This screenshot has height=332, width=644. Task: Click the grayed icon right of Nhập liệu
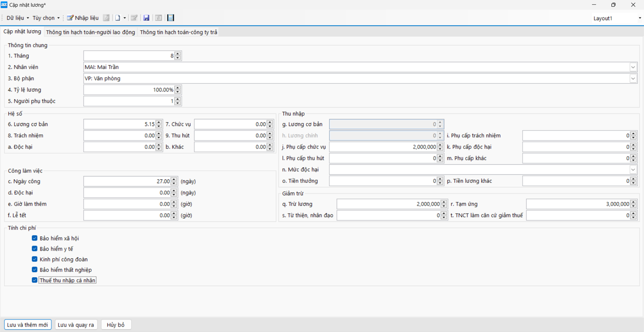click(x=106, y=18)
